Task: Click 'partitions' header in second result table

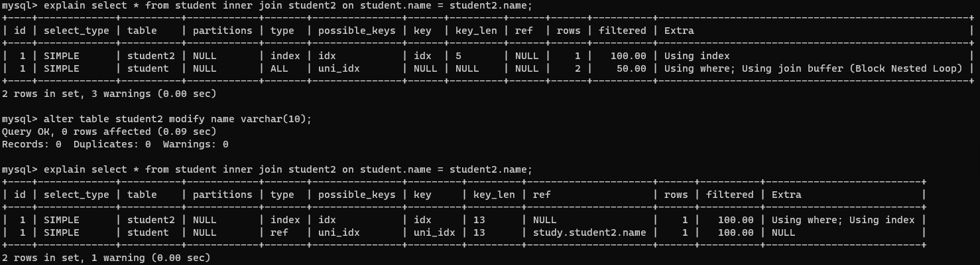Action: 222,195
